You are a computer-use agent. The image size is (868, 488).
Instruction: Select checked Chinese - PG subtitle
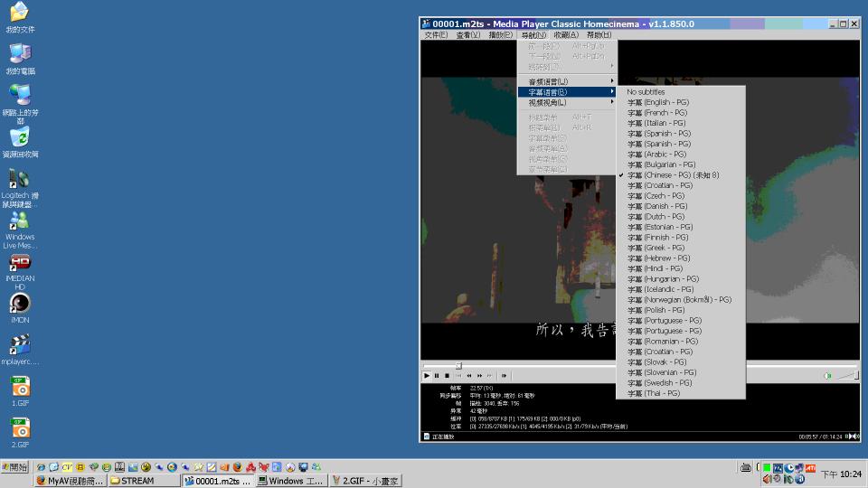pos(673,175)
